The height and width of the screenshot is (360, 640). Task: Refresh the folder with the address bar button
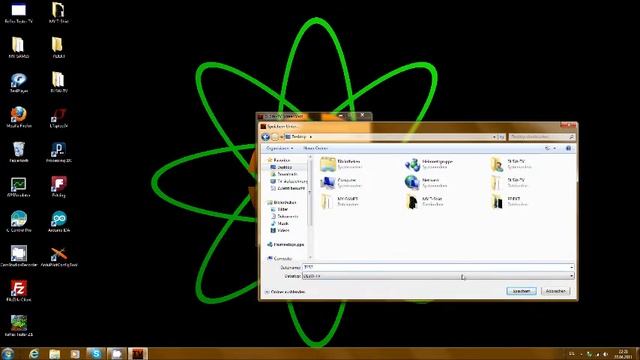(x=502, y=137)
